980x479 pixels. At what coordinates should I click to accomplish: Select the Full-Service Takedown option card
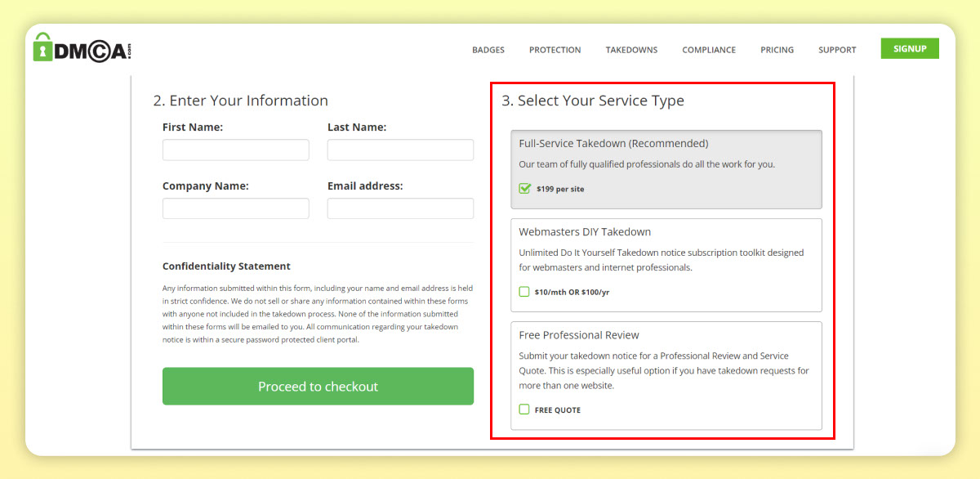tap(666, 155)
